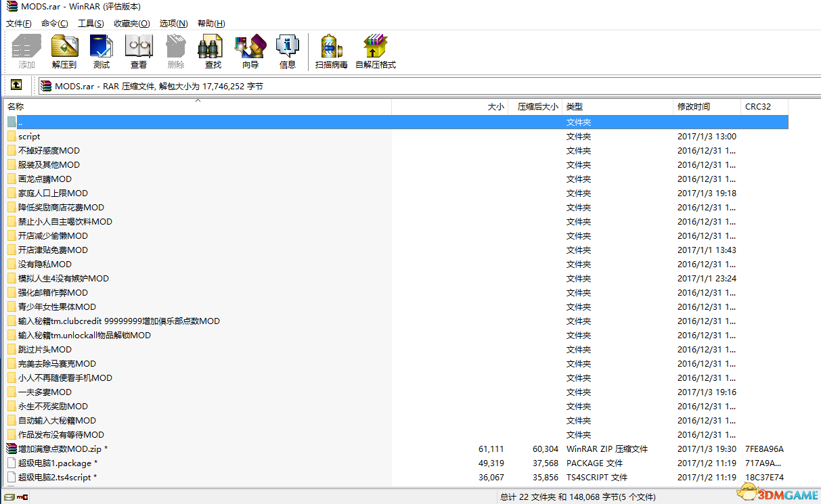Image resolution: width=821 pixels, height=504 pixels.
Task: Click the folder icon of script
Action: click(12, 136)
